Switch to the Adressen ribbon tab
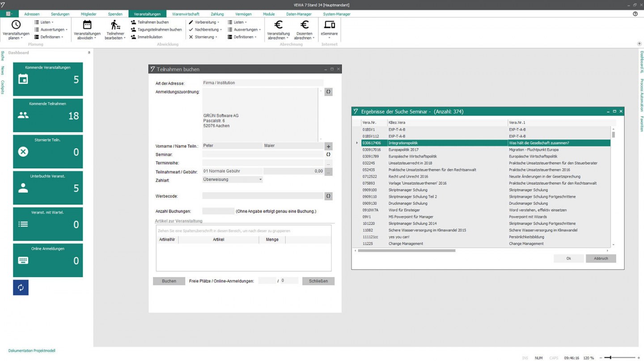This screenshot has width=644, height=361. tap(32, 14)
